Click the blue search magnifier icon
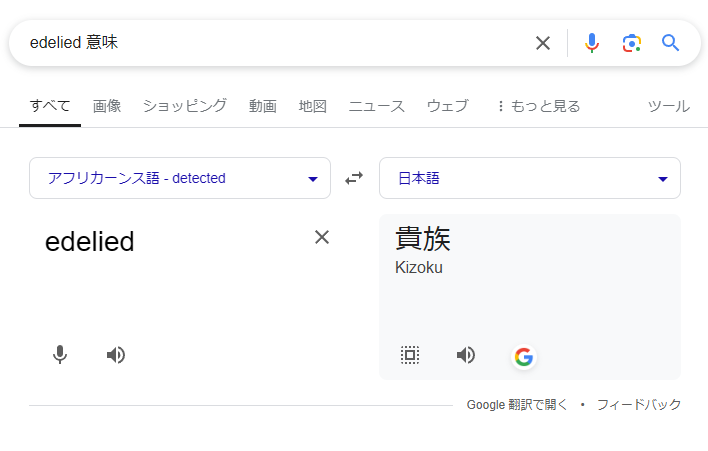This screenshot has height=451, width=708. (670, 43)
